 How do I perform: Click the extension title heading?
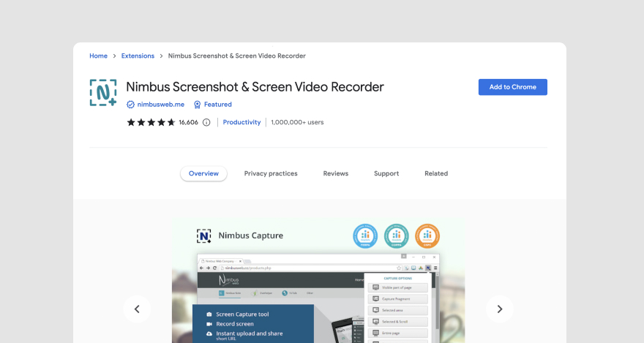tap(255, 87)
